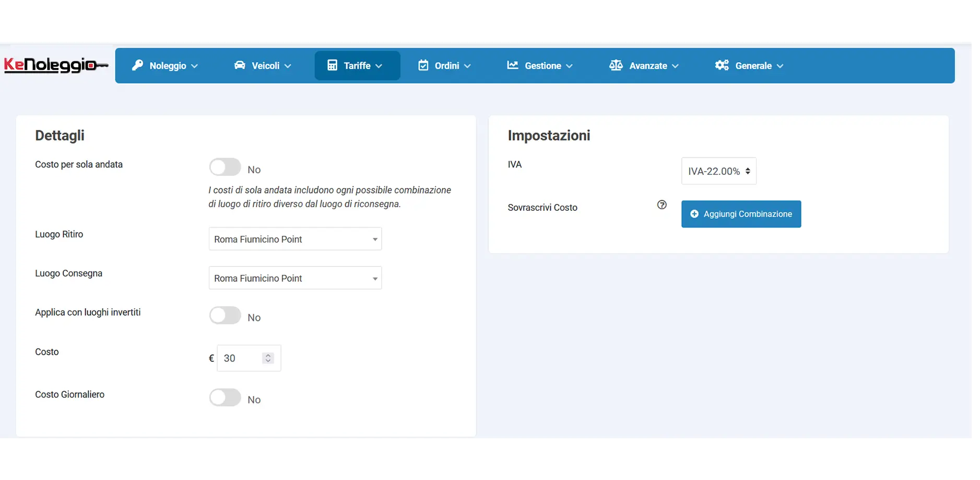Click the calculator icon in Tariffe
This screenshot has width=980, height=480.
click(332, 65)
